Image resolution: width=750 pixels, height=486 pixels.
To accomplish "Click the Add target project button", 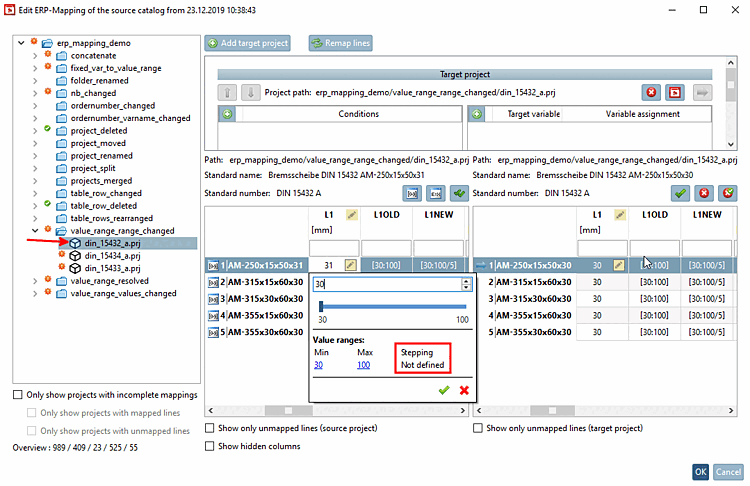I will (x=247, y=43).
